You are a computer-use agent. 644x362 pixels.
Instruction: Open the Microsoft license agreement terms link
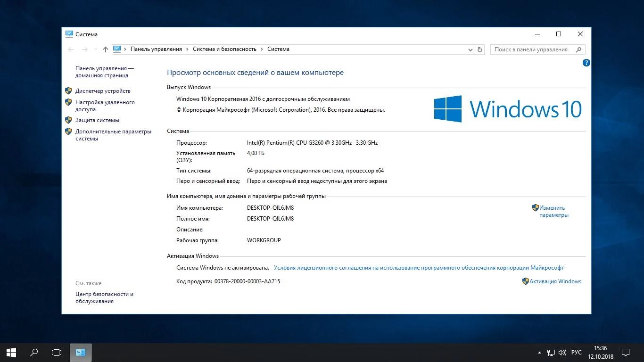coord(419,268)
